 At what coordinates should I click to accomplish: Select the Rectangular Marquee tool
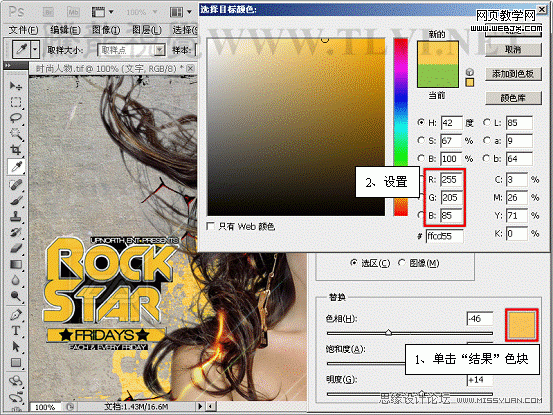(x=16, y=102)
